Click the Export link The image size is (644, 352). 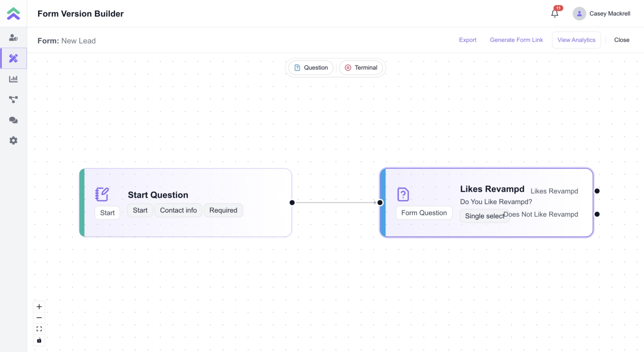pyautogui.click(x=467, y=40)
